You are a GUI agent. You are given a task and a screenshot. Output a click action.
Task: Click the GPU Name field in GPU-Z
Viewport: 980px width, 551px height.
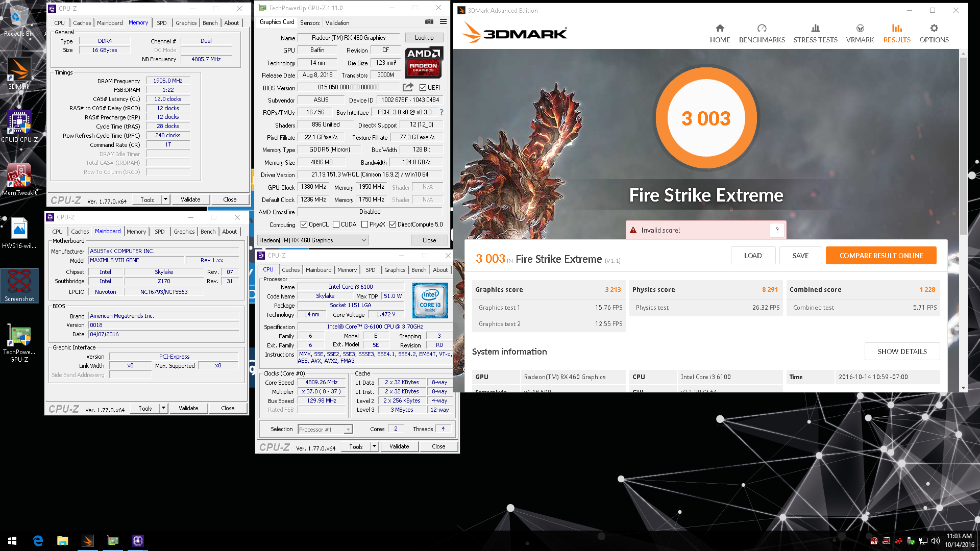349,38
